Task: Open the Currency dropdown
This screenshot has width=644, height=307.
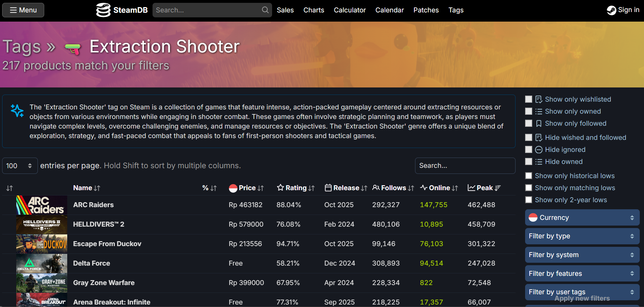Action: [x=582, y=217]
